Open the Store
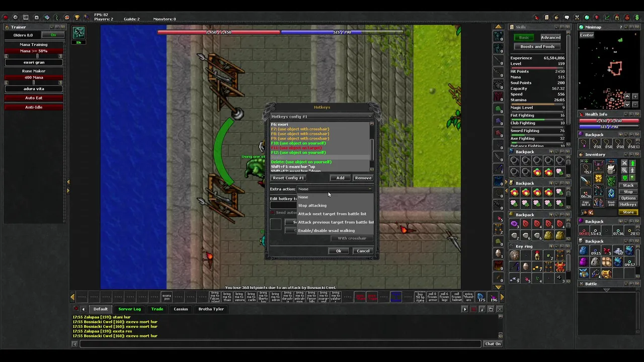 tap(628, 212)
